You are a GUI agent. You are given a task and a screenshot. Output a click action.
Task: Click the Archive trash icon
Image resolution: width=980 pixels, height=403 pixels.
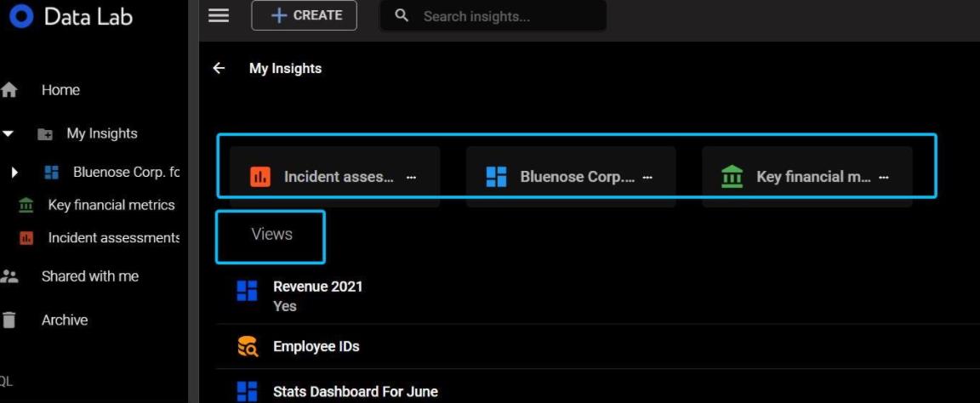click(x=9, y=320)
